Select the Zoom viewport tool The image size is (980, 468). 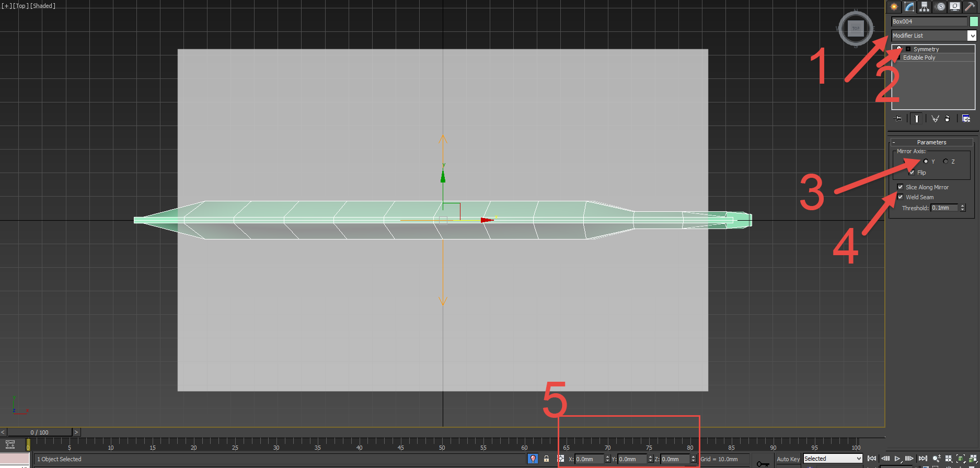[937, 459]
